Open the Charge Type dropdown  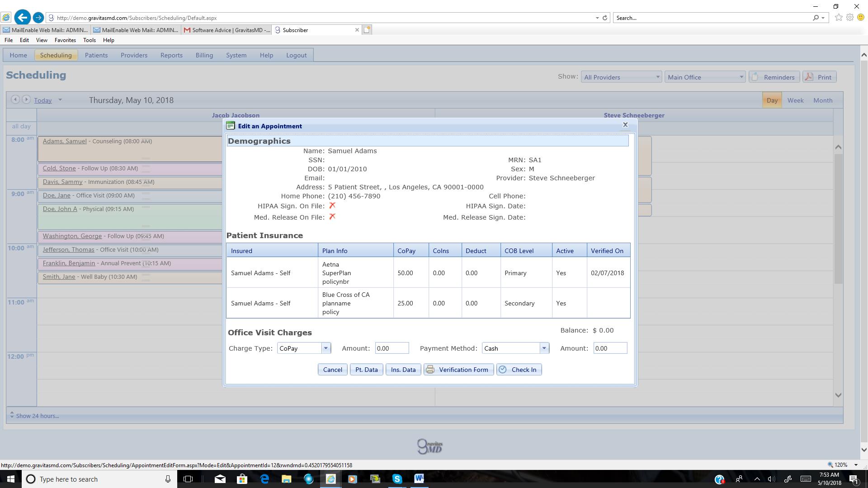pos(325,348)
